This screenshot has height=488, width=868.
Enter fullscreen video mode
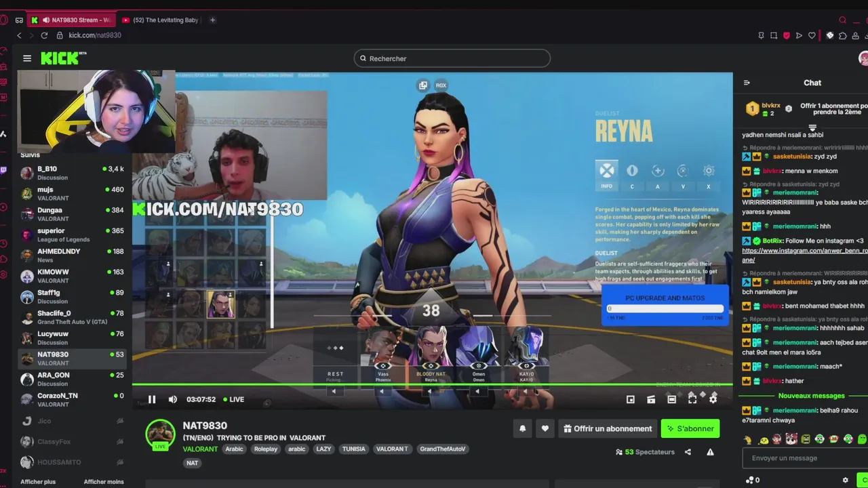[x=692, y=399]
